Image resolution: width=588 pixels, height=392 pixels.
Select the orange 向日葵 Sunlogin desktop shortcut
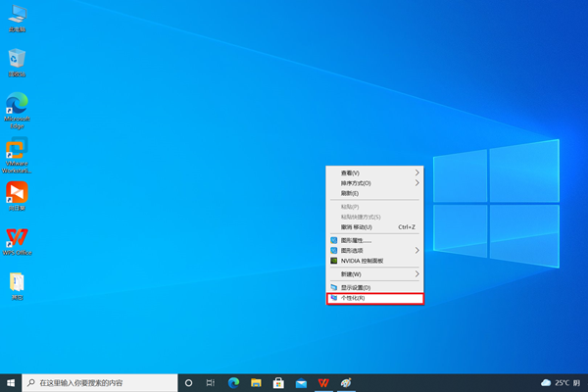point(18,196)
